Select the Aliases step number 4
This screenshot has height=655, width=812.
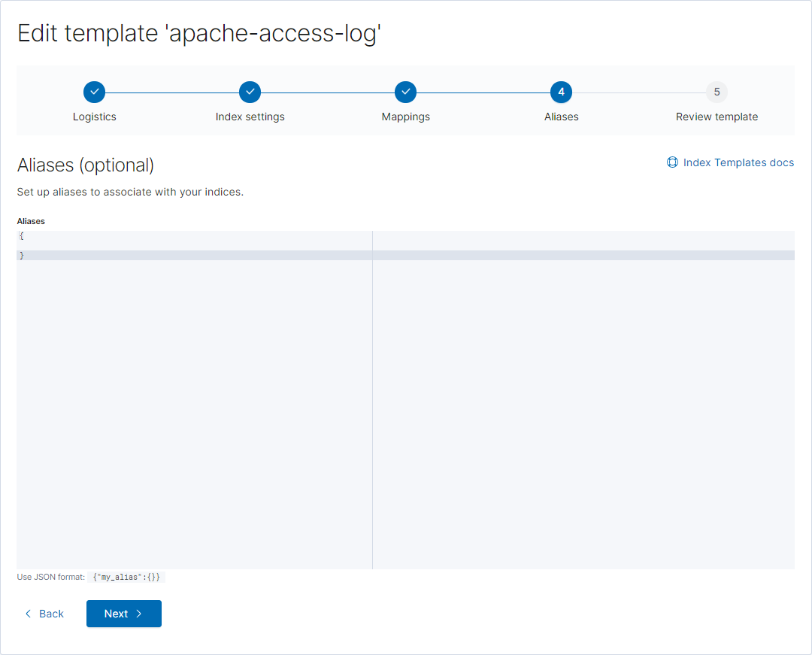point(562,92)
